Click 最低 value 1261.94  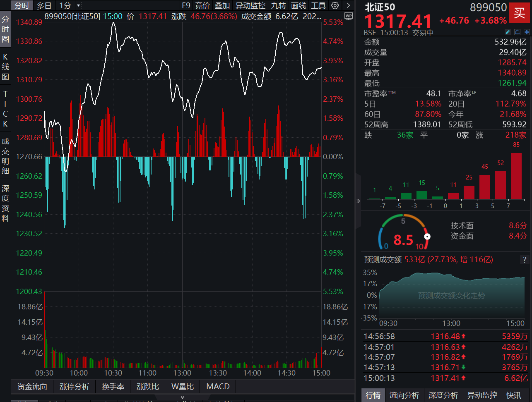coord(512,83)
